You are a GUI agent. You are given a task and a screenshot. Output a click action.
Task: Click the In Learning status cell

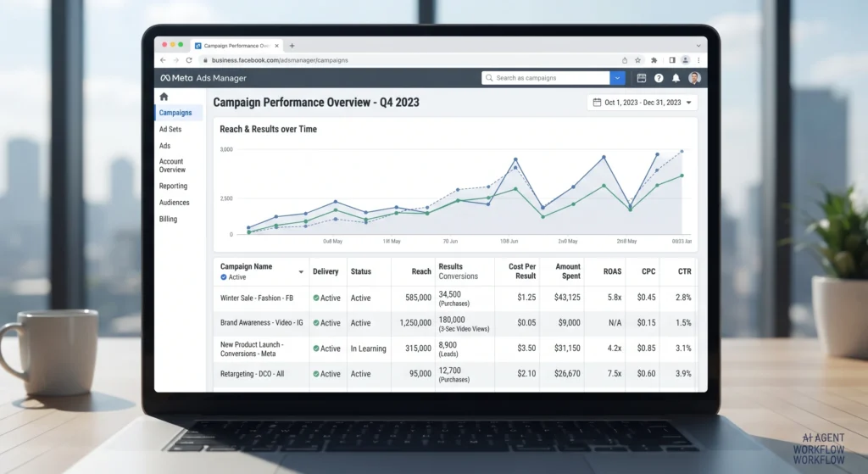click(368, 349)
